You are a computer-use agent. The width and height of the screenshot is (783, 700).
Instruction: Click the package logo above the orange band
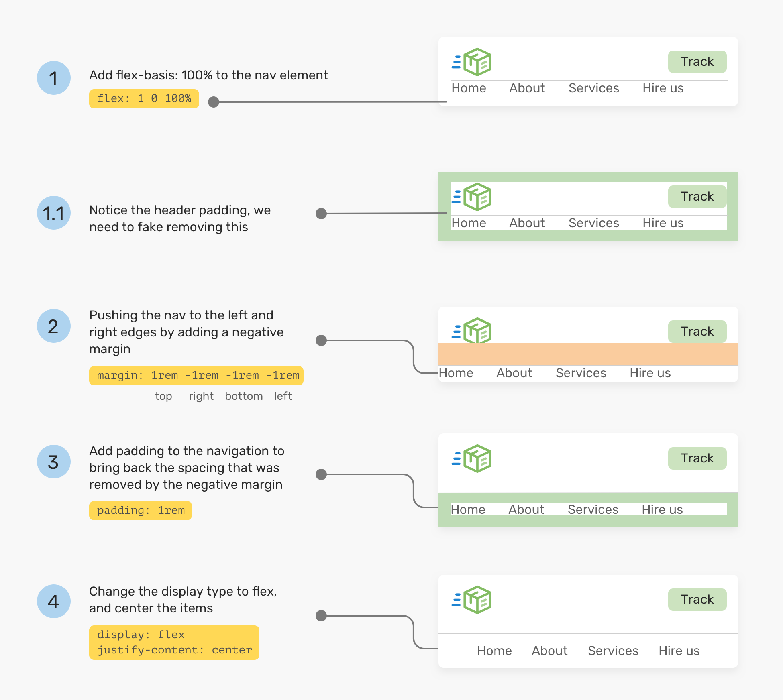click(472, 331)
